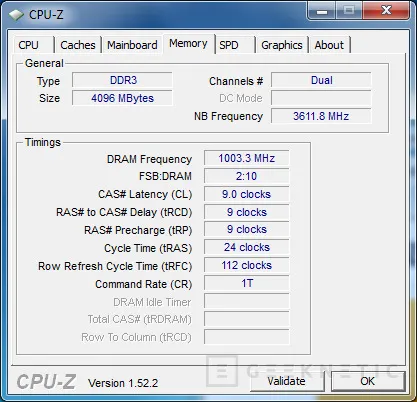
Task: Click the Channels # field showing Dual
Action: (x=321, y=80)
